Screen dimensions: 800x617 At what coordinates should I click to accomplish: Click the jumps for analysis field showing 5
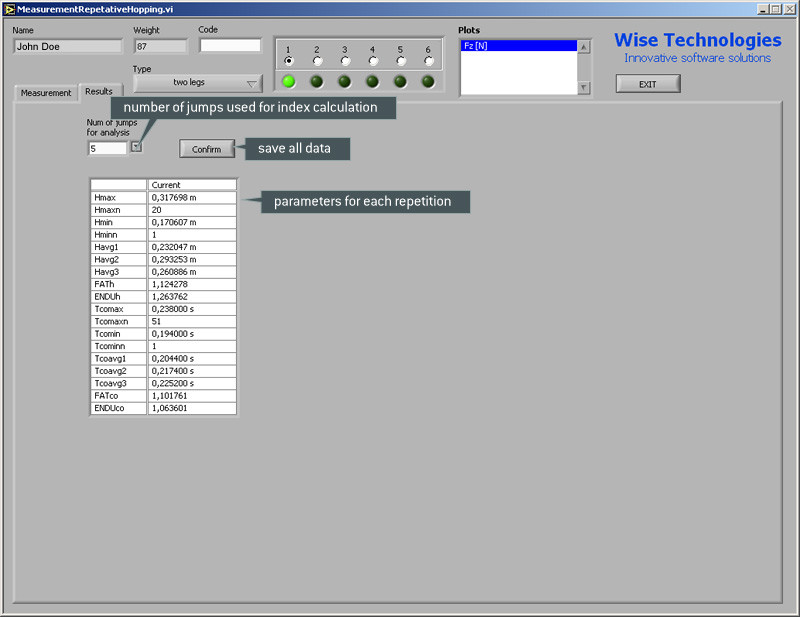[108, 149]
